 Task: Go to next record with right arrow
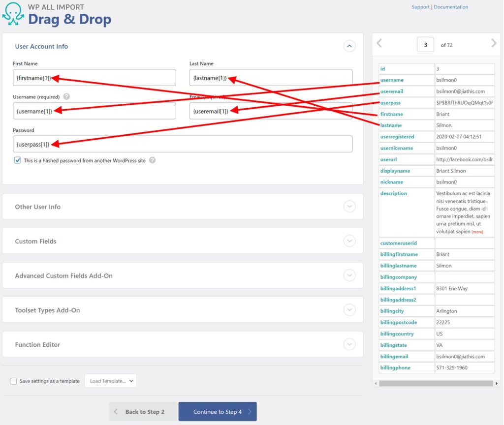pos(494,43)
